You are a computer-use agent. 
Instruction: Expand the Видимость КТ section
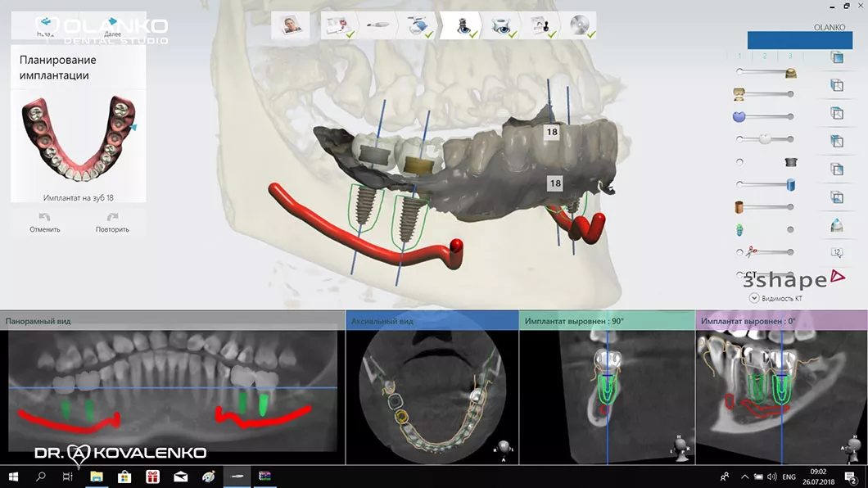click(754, 298)
